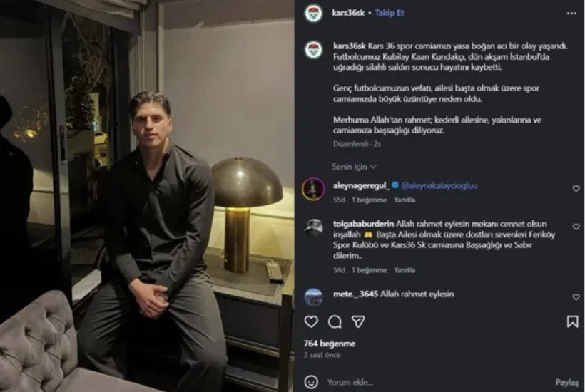Like tolgababurderin's comment
Viewport: 585px width, 392px height.
pos(576,227)
